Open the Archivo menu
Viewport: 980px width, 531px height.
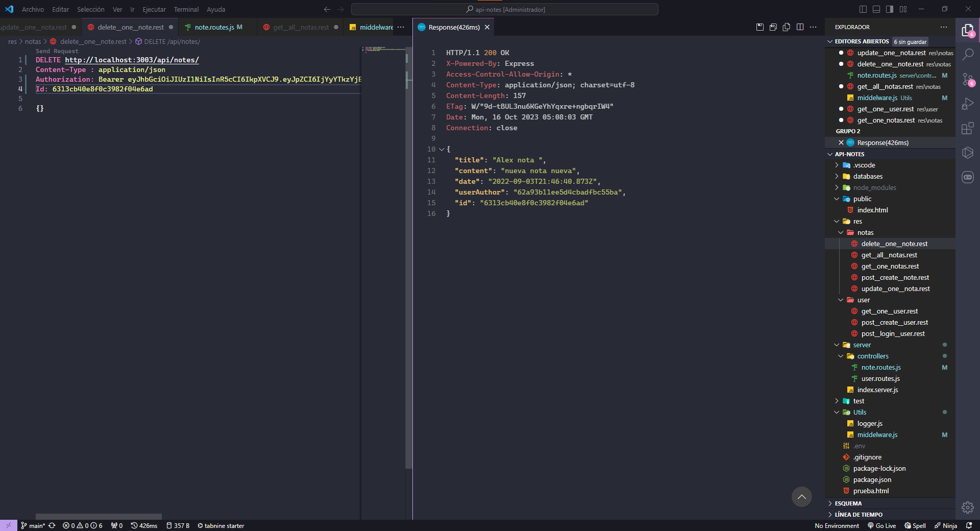pyautogui.click(x=33, y=9)
